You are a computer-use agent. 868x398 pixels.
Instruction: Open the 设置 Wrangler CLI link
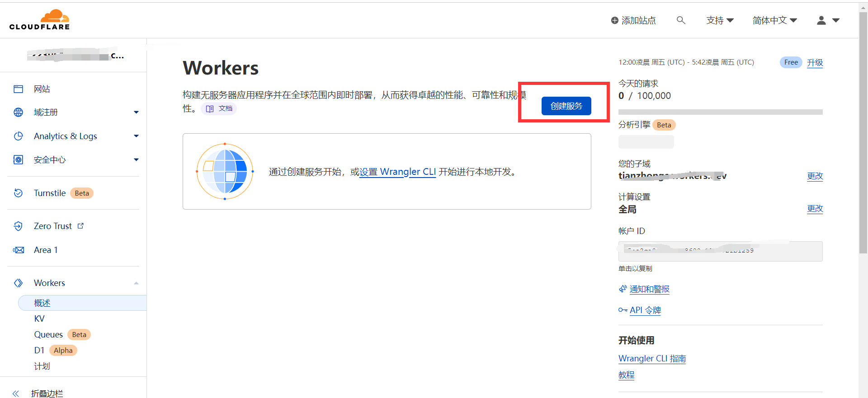(x=397, y=172)
